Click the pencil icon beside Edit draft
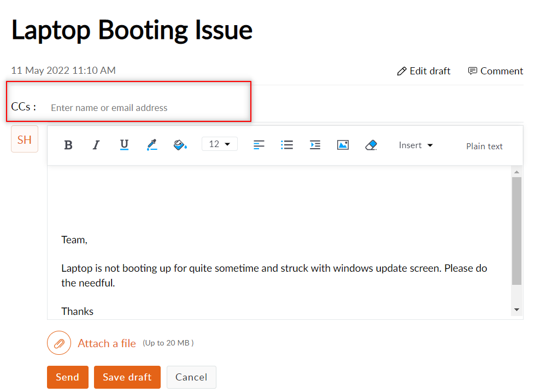The image size is (558, 392). tap(402, 71)
